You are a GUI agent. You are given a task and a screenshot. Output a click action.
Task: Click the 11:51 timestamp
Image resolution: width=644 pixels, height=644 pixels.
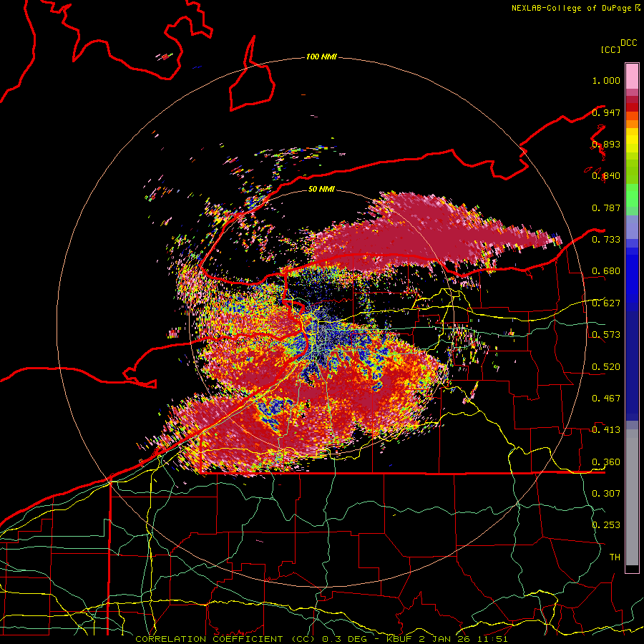pyautogui.click(x=493, y=639)
